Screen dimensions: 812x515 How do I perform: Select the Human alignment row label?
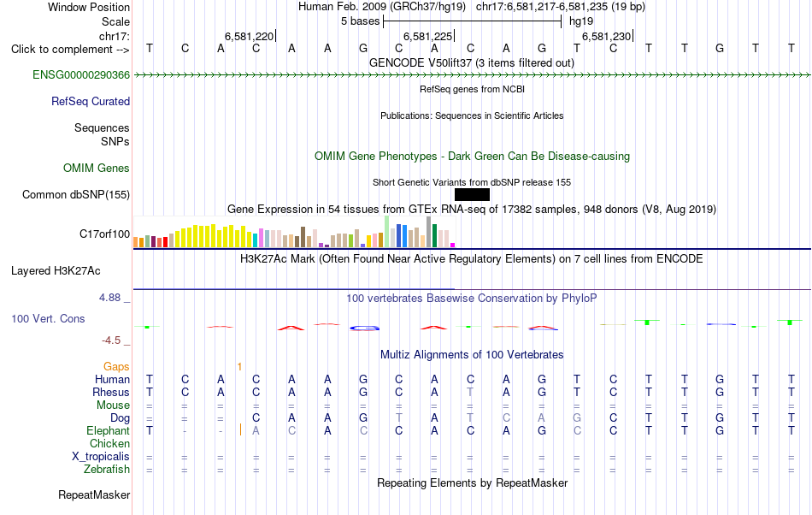(112, 380)
